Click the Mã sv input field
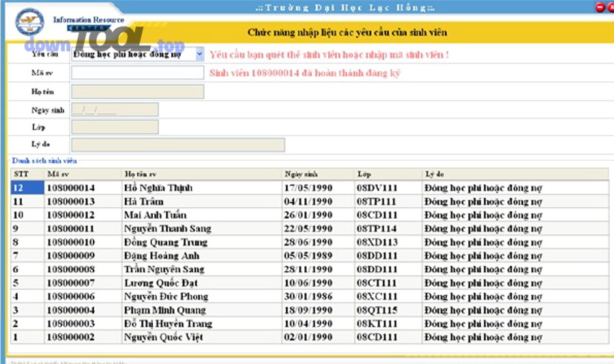This screenshot has width=614, height=364. (137, 72)
